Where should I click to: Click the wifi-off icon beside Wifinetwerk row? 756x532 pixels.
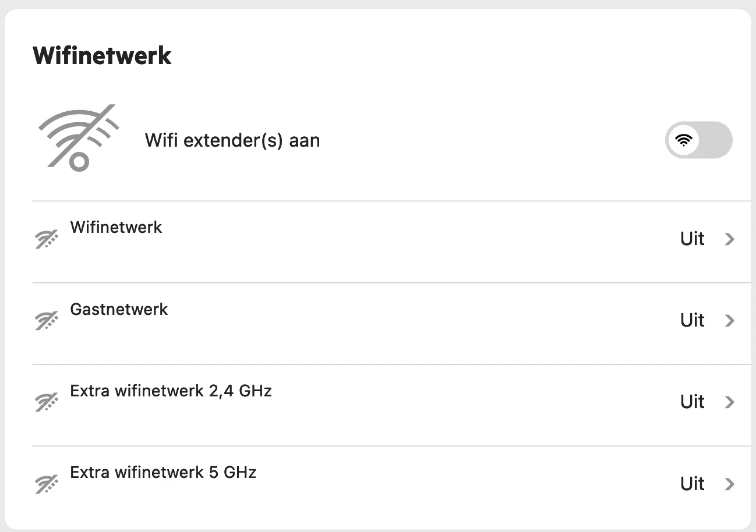point(47,239)
